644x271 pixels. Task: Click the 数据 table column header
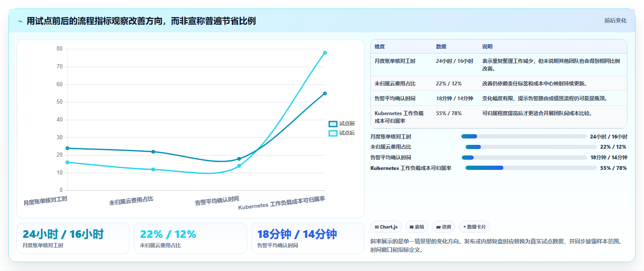click(x=441, y=47)
